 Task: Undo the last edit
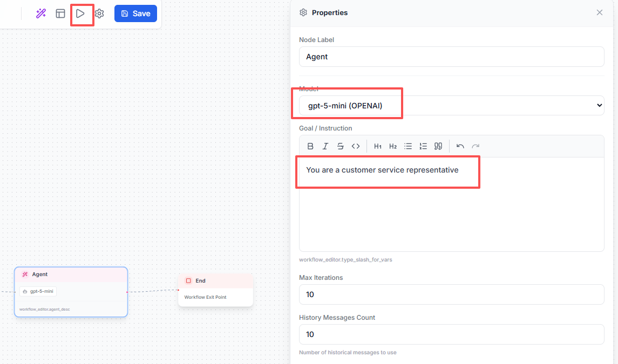coord(460,146)
